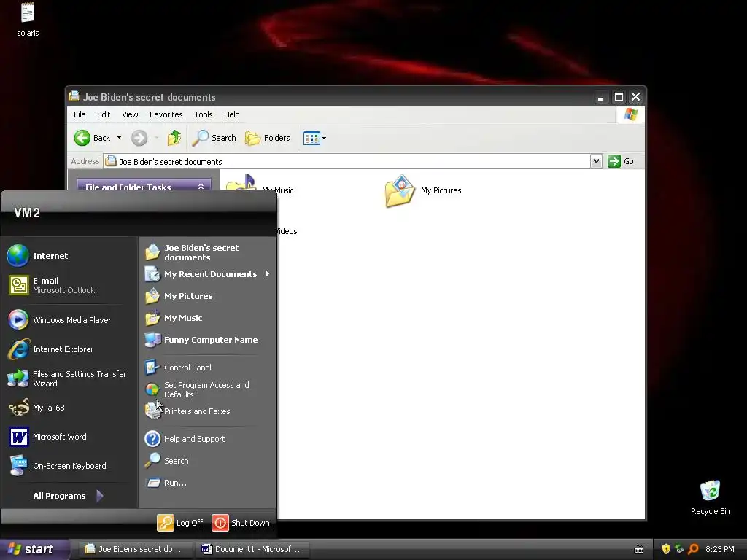Open the Edit menu
Viewport: 747px width, 560px height.
pos(104,114)
